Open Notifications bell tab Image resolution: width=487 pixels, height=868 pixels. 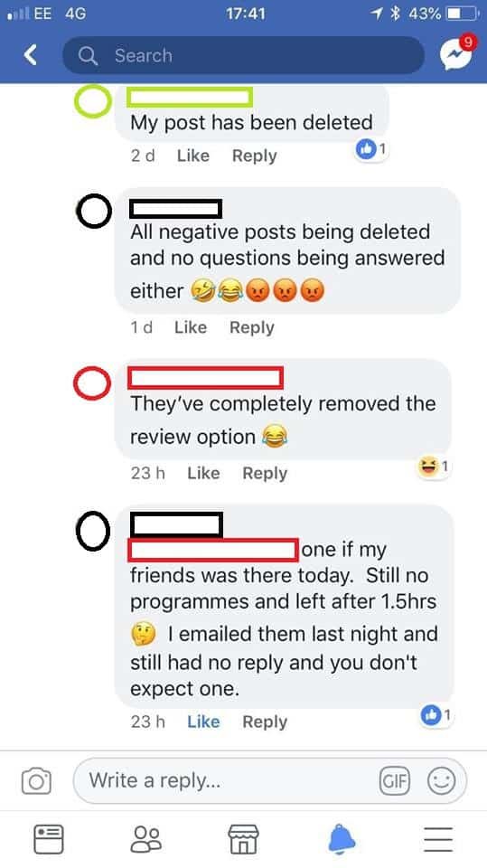coord(342,839)
